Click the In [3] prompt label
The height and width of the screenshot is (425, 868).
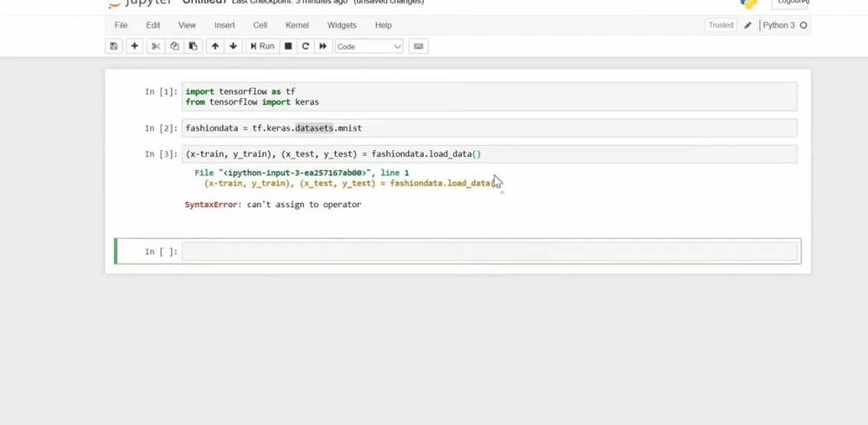(x=161, y=154)
